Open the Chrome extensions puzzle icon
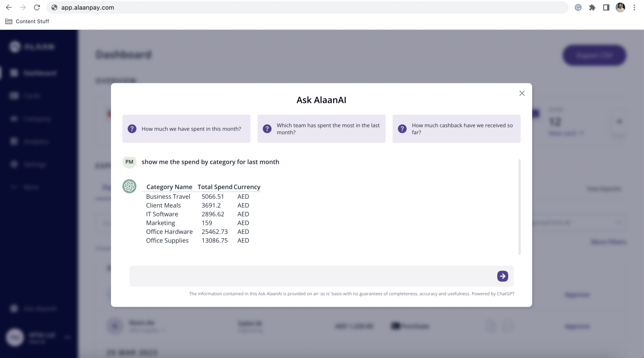The image size is (644, 358). click(x=592, y=8)
